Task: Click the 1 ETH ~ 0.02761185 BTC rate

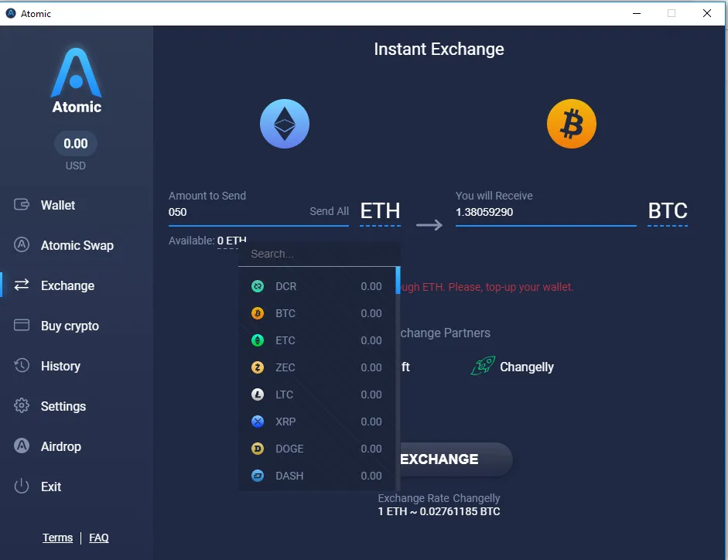Action: [x=439, y=511]
